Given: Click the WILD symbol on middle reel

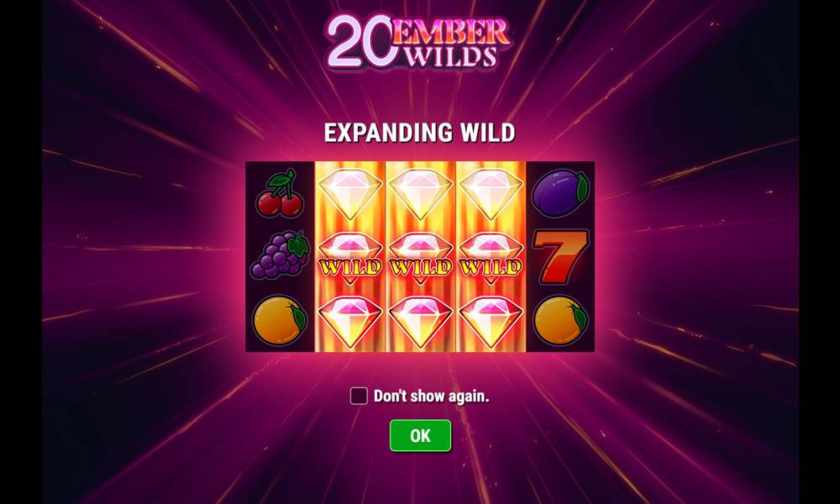Looking at the screenshot, I should (421, 259).
